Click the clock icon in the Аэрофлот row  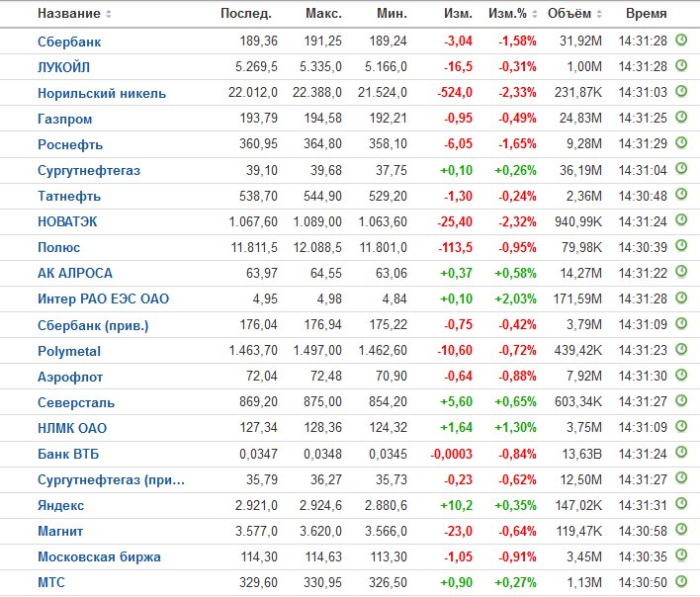point(681,376)
